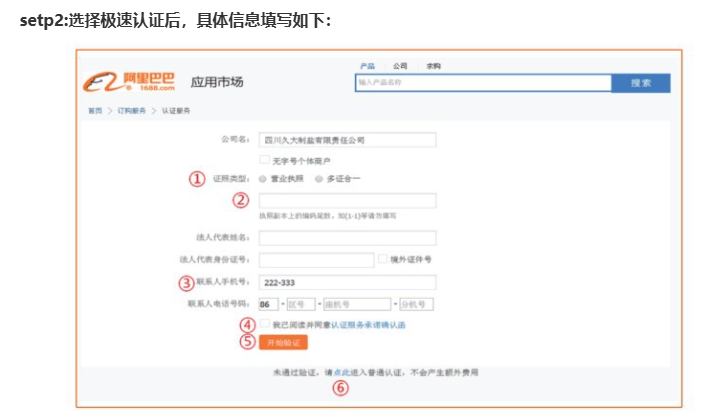Click the 法人代表身份证号 input field
Viewport: 720px width, 414px height.
click(316, 259)
